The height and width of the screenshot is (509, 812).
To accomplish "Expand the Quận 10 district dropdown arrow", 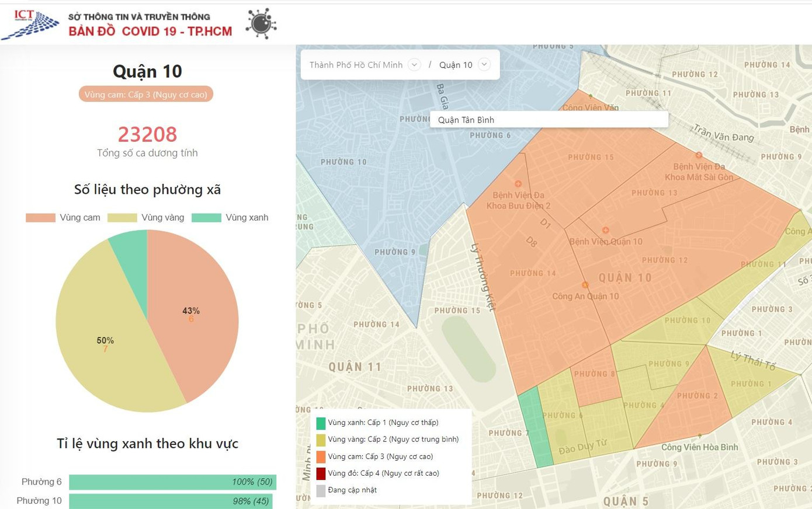I will 484,65.
